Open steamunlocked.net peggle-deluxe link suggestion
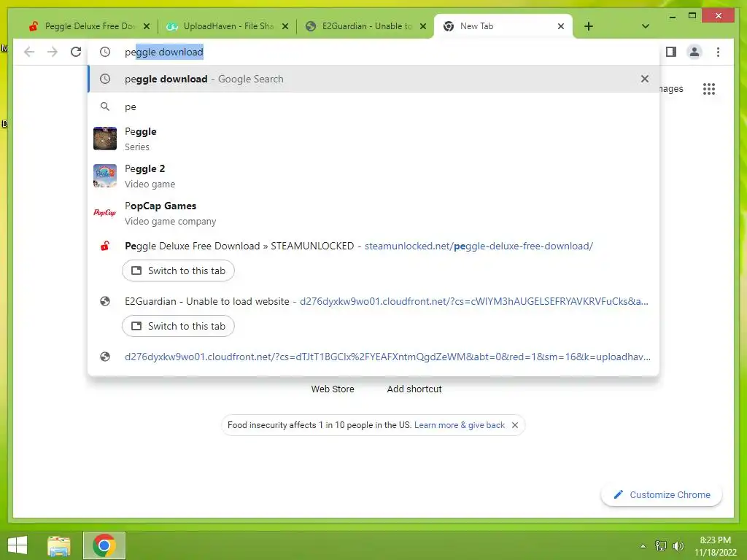 [x=373, y=246]
